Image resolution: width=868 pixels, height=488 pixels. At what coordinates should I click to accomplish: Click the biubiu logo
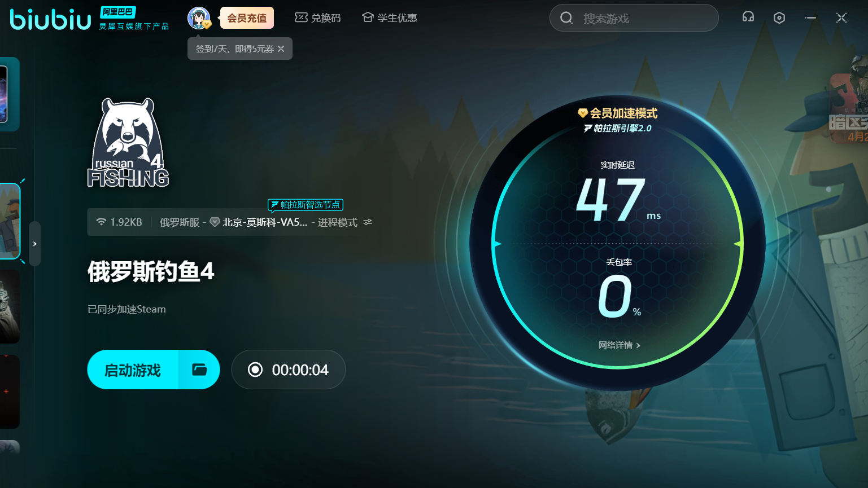[x=50, y=20]
